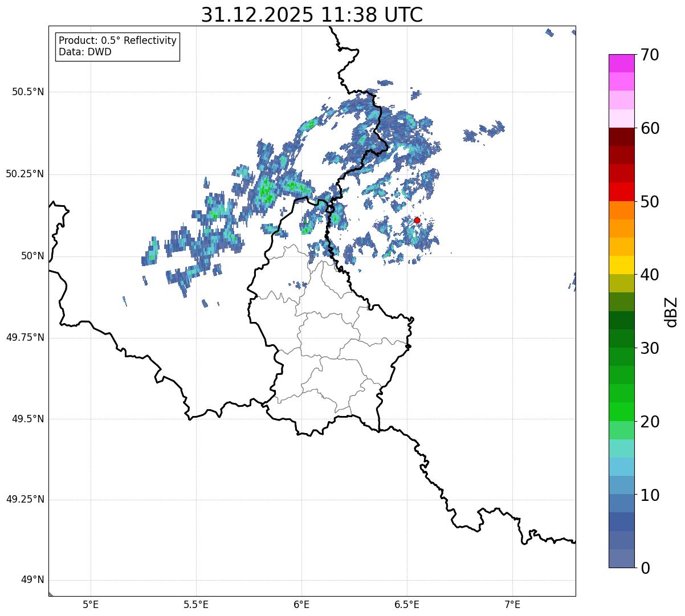Click the orange colorbar segment below 50
This screenshot has height=616, width=685.
(x=622, y=210)
